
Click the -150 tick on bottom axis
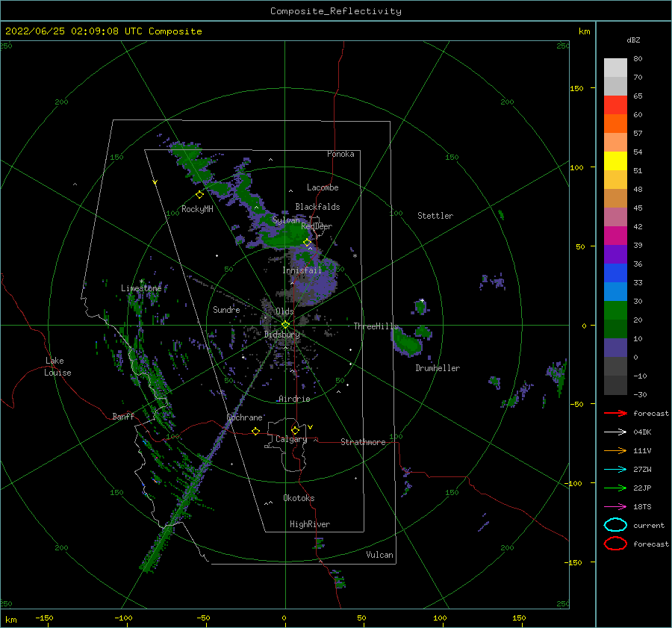(44, 618)
